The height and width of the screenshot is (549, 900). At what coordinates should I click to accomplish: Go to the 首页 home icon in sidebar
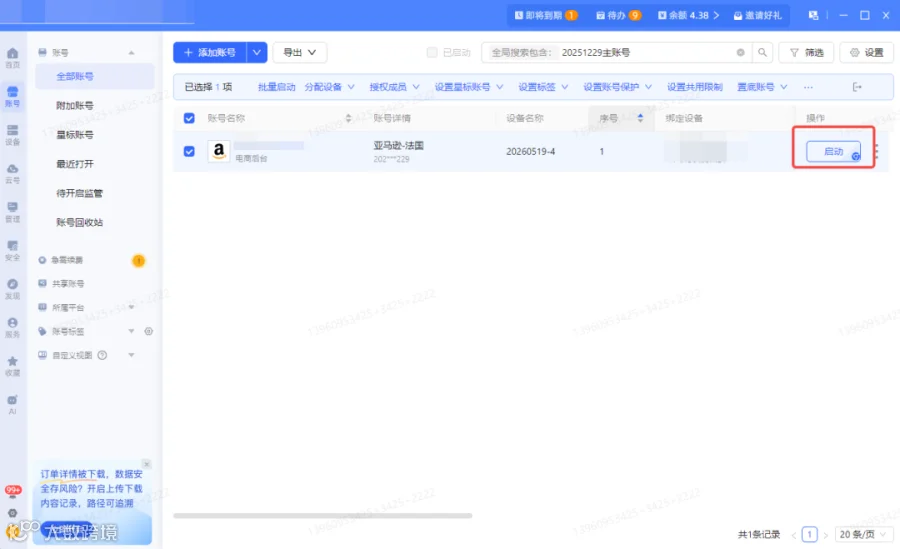tap(13, 57)
